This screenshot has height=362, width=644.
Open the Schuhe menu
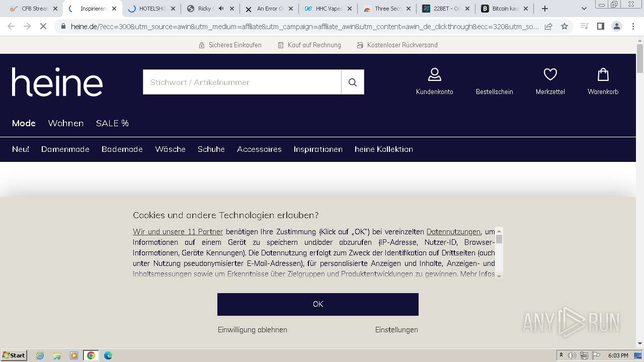(x=211, y=149)
